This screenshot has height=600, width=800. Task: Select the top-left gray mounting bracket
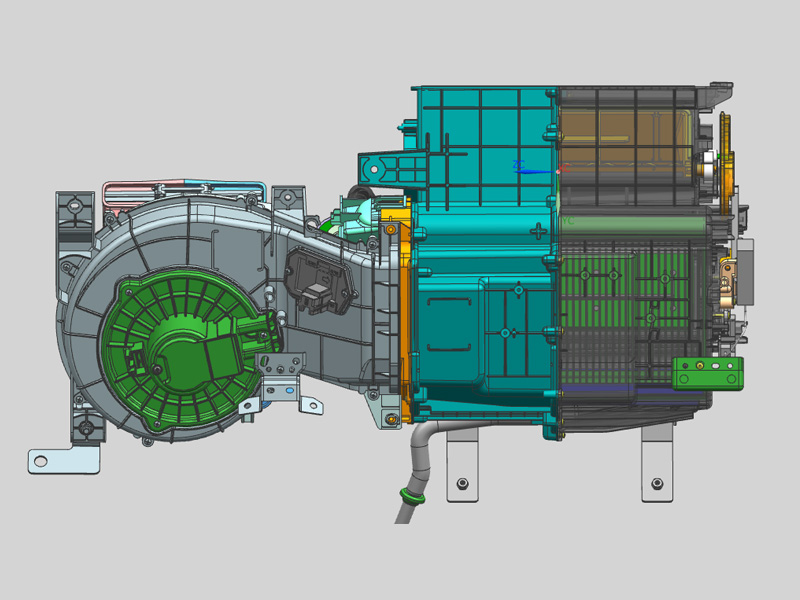click(76, 212)
